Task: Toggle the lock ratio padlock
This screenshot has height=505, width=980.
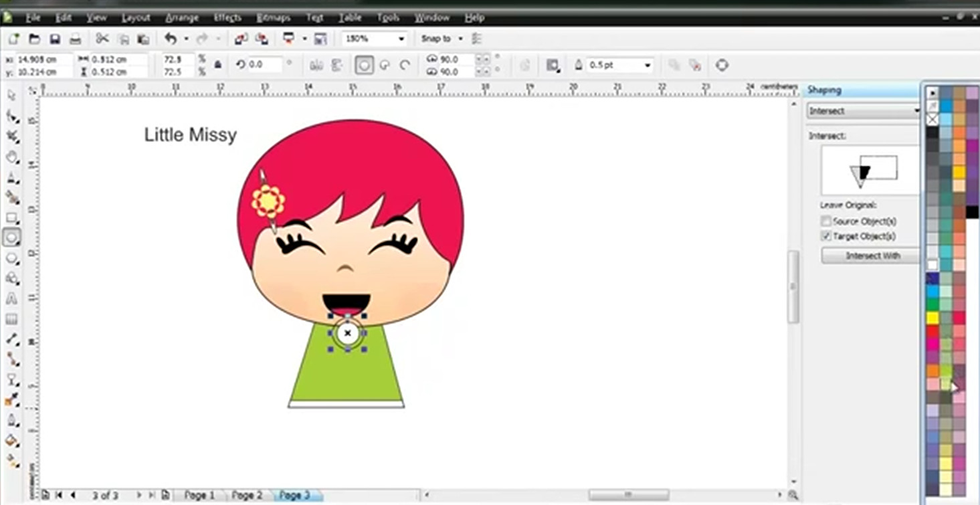Action: coord(217,65)
